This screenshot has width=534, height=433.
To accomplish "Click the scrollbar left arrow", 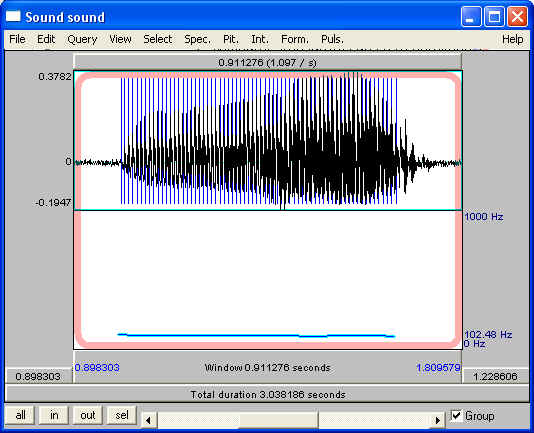I will click(x=149, y=420).
